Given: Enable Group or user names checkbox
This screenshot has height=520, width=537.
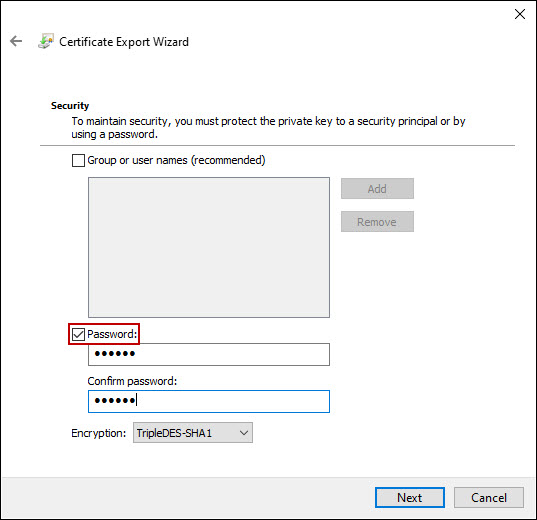Looking at the screenshot, I should click(x=78, y=160).
